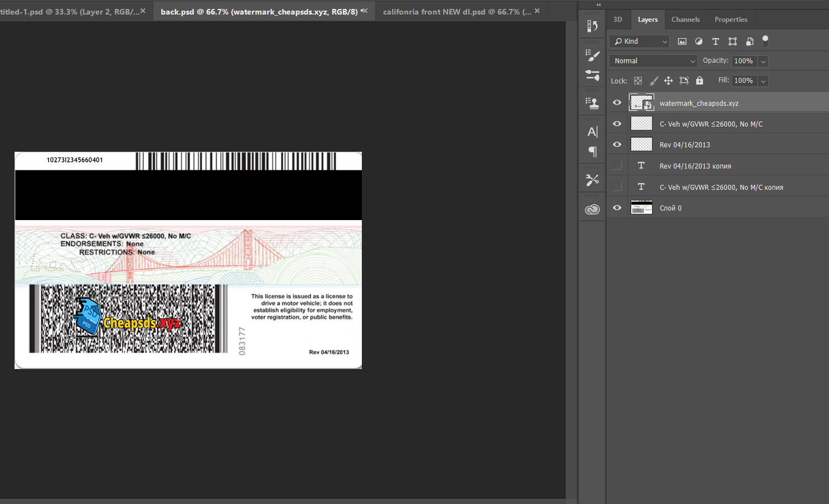Open the Kind filter dropdown
This screenshot has height=504, width=829.
click(x=640, y=41)
